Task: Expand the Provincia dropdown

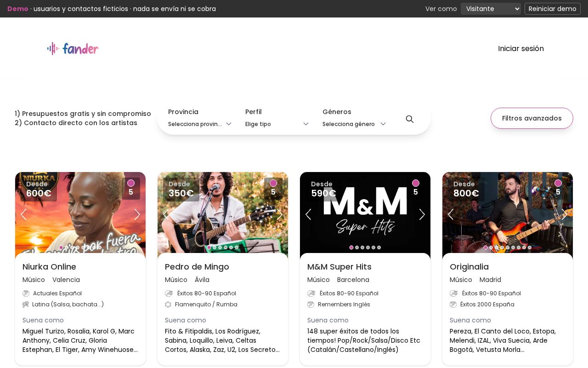Action: point(200,124)
